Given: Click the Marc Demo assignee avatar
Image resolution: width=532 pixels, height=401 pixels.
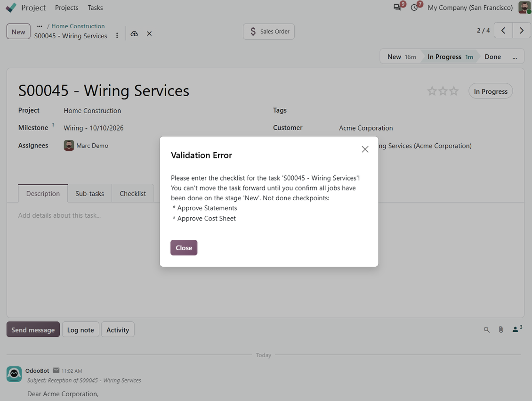Looking at the screenshot, I should click(69, 145).
